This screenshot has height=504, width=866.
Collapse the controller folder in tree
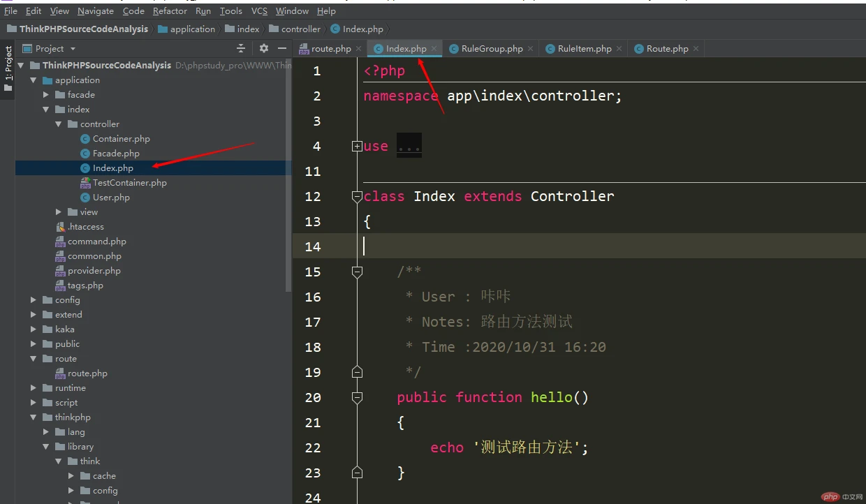pos(59,124)
